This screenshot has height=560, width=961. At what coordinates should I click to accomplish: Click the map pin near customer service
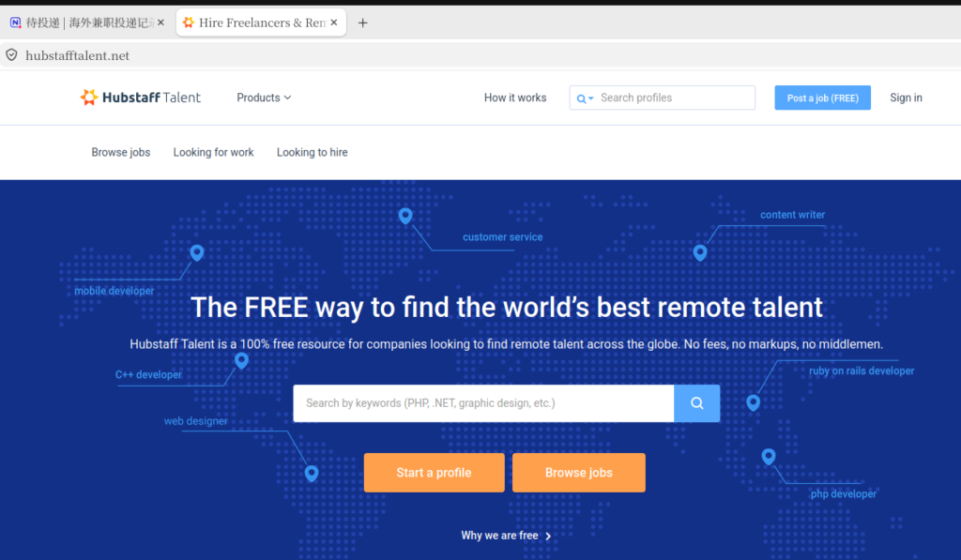pos(405,216)
